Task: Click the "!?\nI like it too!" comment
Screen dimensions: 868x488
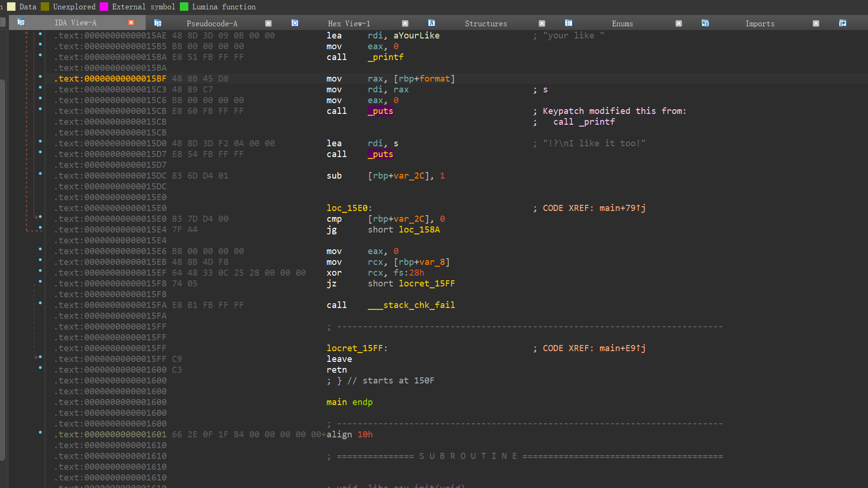Action: pos(594,143)
